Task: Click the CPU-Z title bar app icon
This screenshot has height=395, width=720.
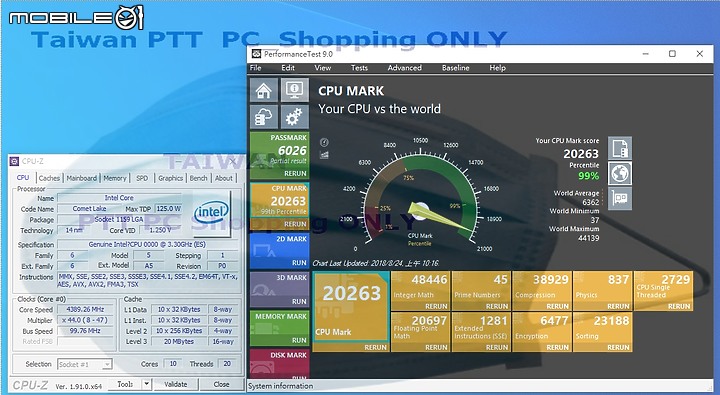Action: (14, 161)
